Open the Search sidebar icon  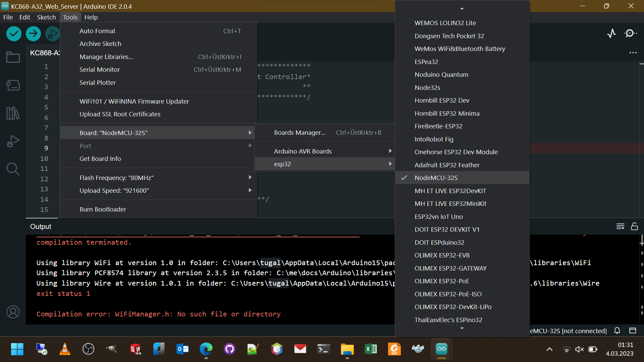click(x=13, y=169)
